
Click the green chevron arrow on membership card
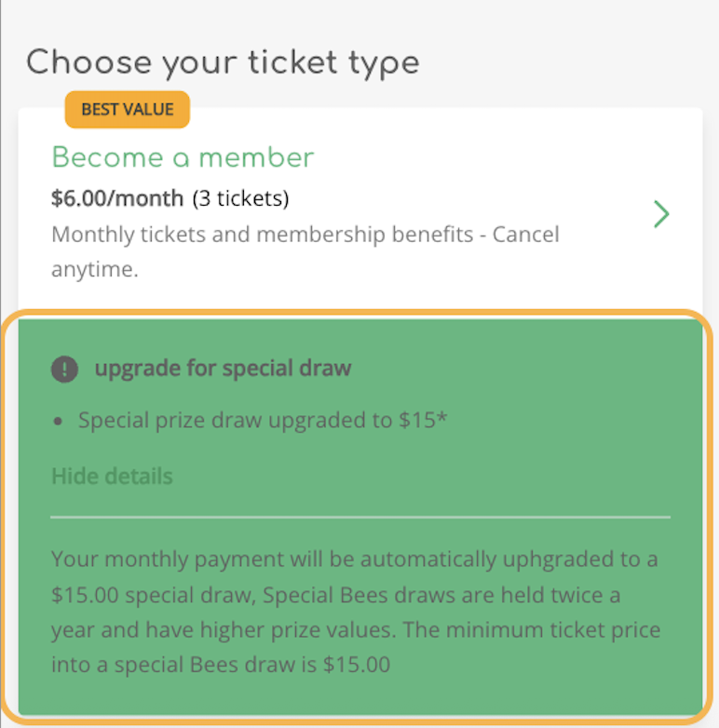(x=661, y=215)
